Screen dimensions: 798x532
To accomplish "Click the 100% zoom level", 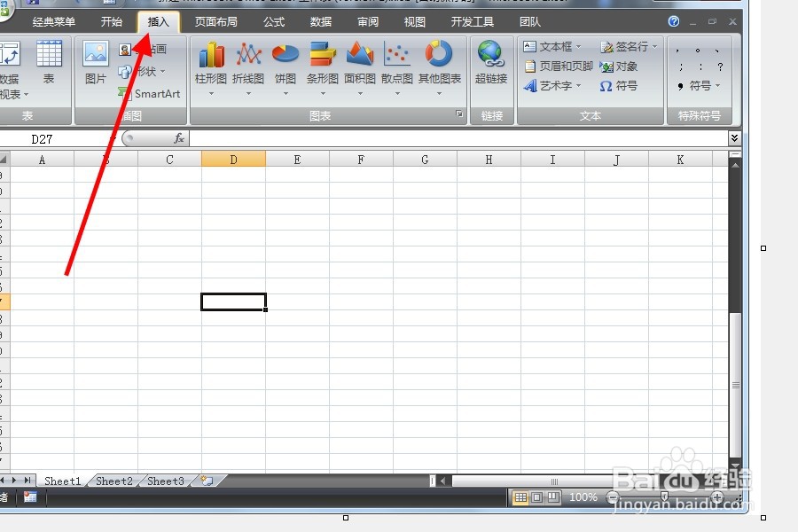I will (x=583, y=497).
